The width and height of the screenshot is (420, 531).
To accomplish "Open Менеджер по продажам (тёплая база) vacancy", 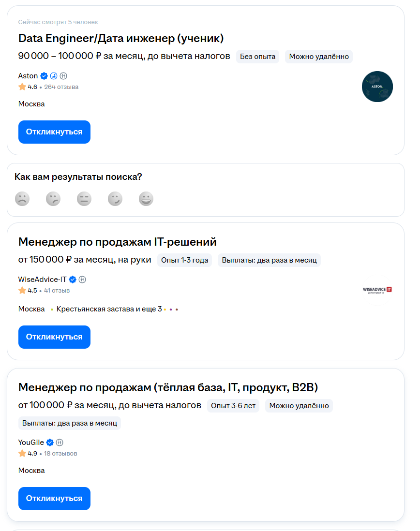I will (x=168, y=387).
